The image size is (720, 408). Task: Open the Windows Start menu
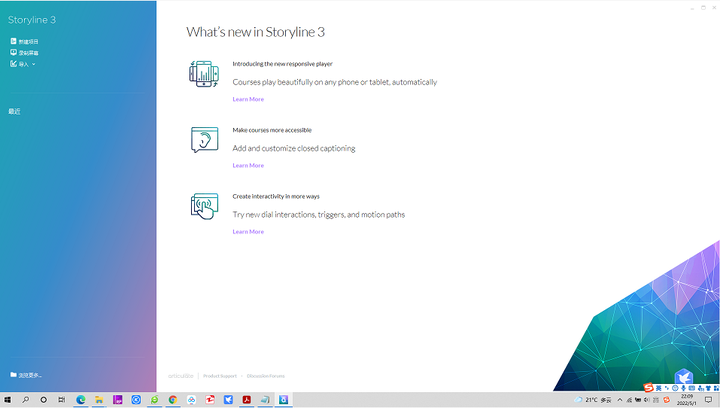pyautogui.click(x=7, y=400)
